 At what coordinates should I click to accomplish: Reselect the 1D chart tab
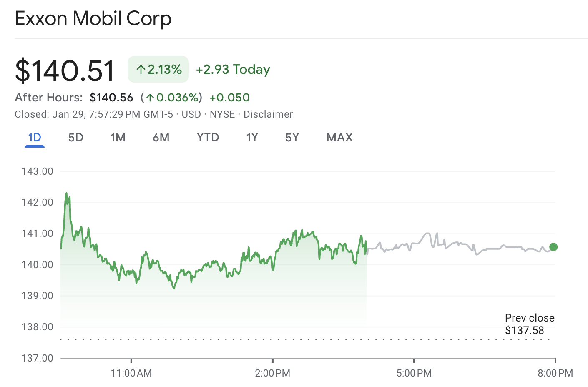click(x=34, y=137)
